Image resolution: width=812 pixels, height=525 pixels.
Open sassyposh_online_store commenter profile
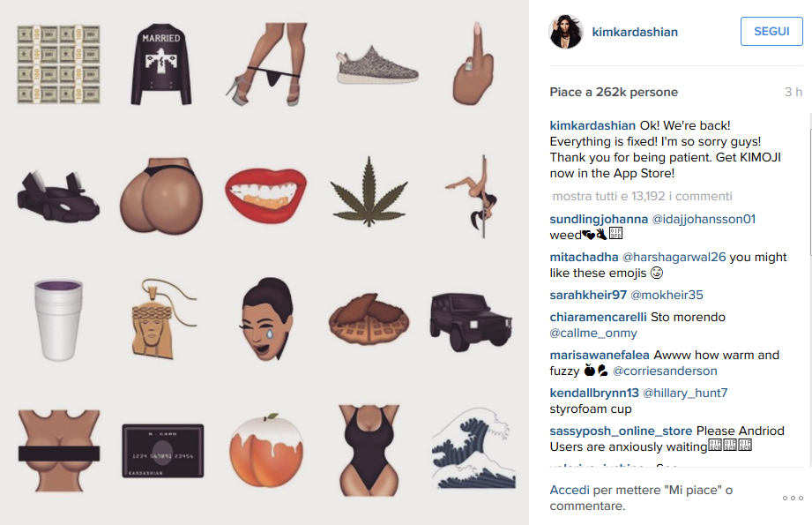click(621, 431)
